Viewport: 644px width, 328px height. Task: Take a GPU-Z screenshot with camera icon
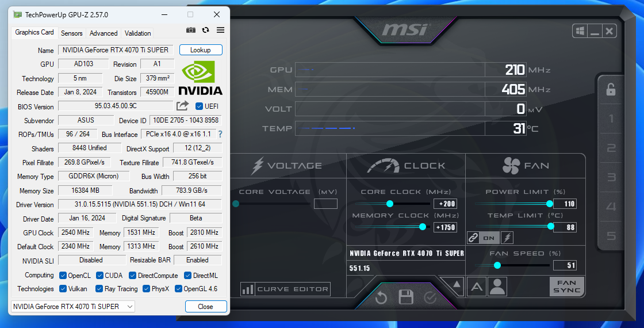point(190,30)
